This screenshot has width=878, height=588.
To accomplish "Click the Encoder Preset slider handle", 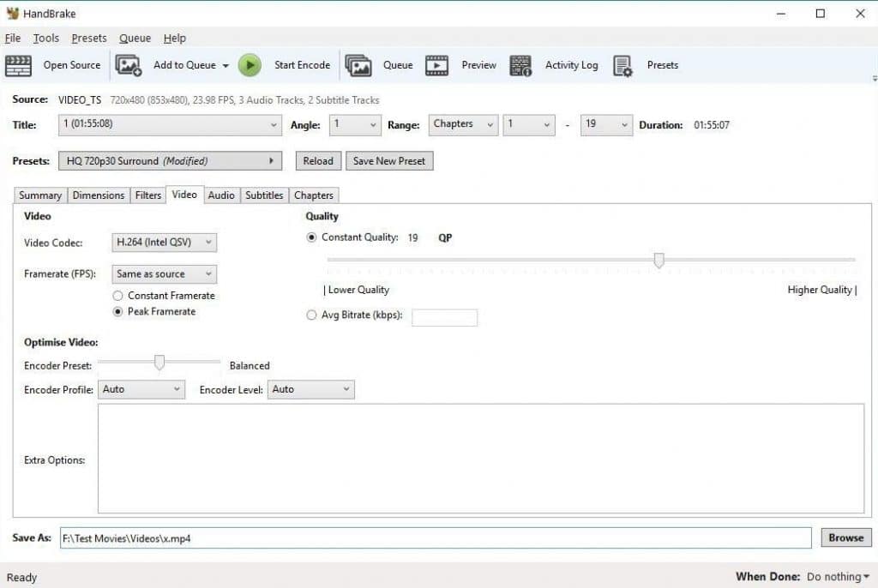I will pyautogui.click(x=159, y=363).
